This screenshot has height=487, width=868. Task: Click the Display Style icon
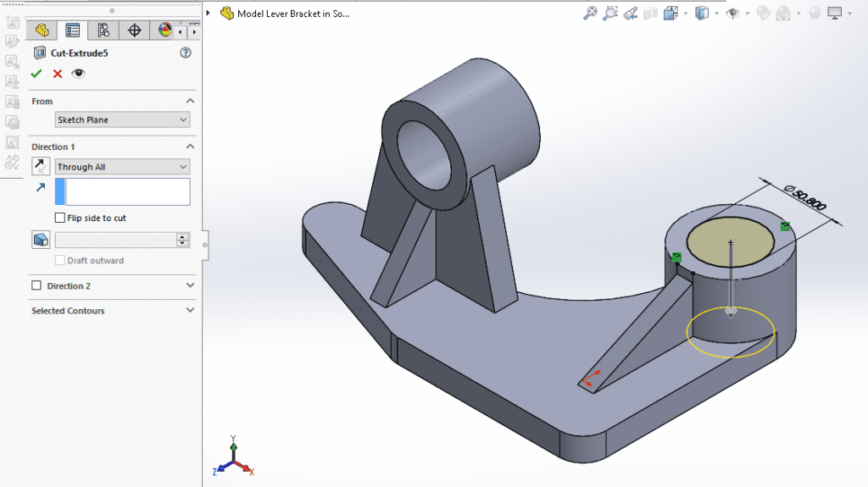(x=701, y=14)
